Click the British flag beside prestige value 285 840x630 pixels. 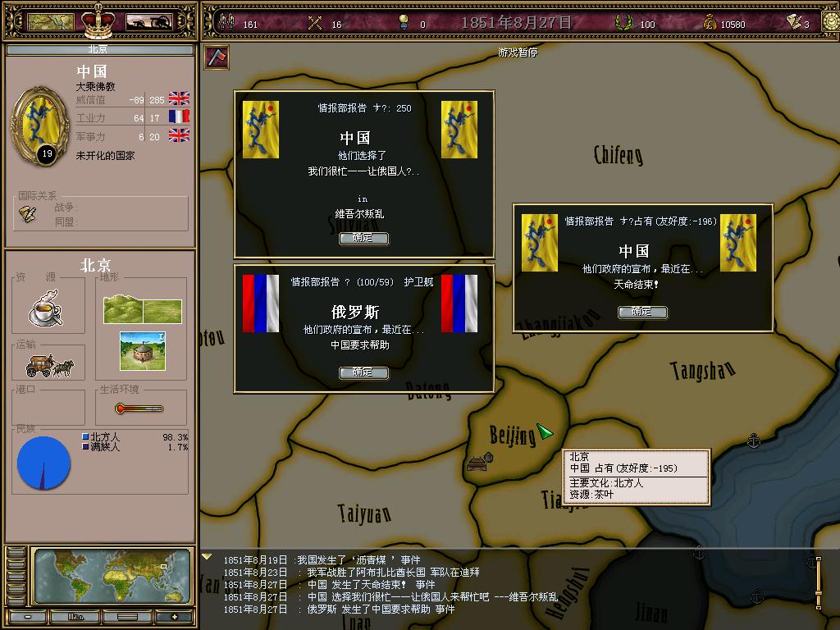pos(179,98)
